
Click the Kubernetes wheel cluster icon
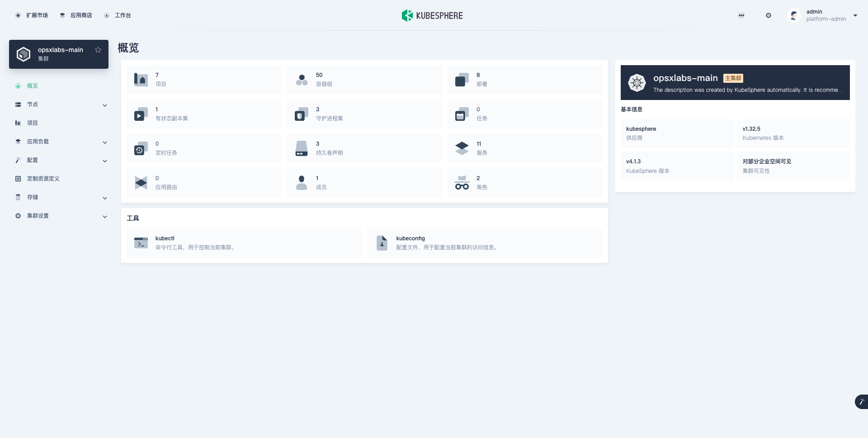(x=637, y=83)
